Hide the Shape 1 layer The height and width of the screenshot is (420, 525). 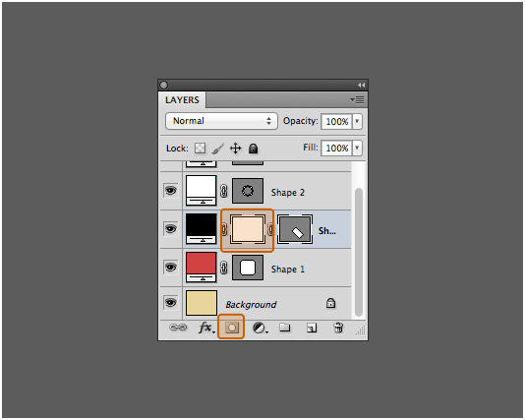[171, 268]
